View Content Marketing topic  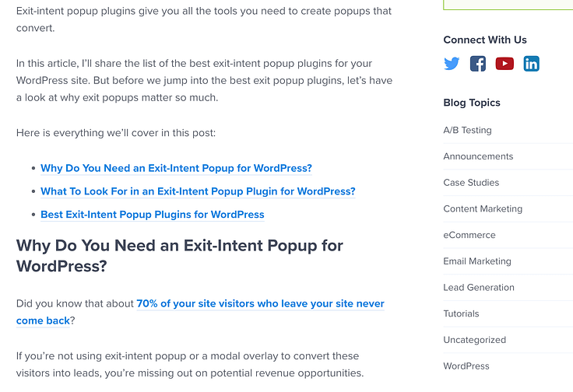point(483,208)
